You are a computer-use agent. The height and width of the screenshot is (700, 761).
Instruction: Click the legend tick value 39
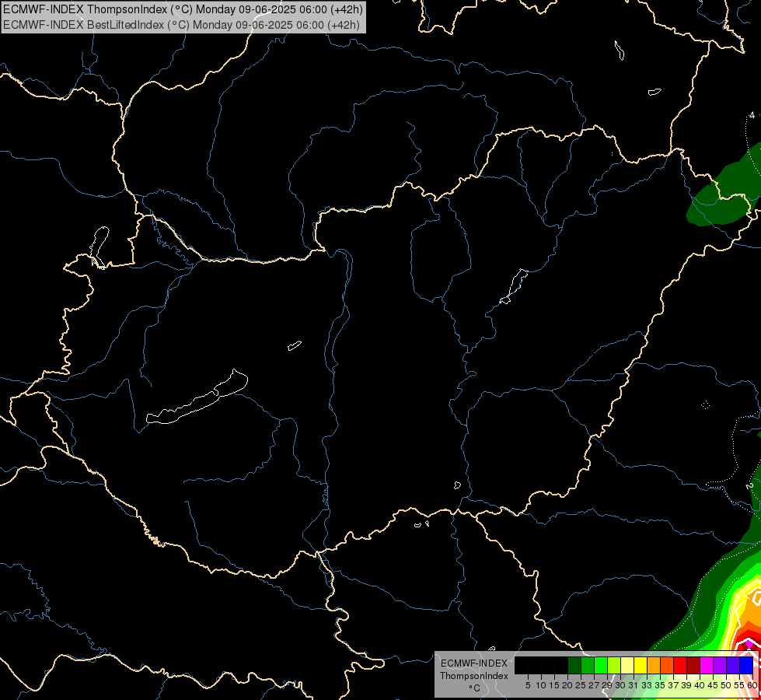tap(686, 685)
